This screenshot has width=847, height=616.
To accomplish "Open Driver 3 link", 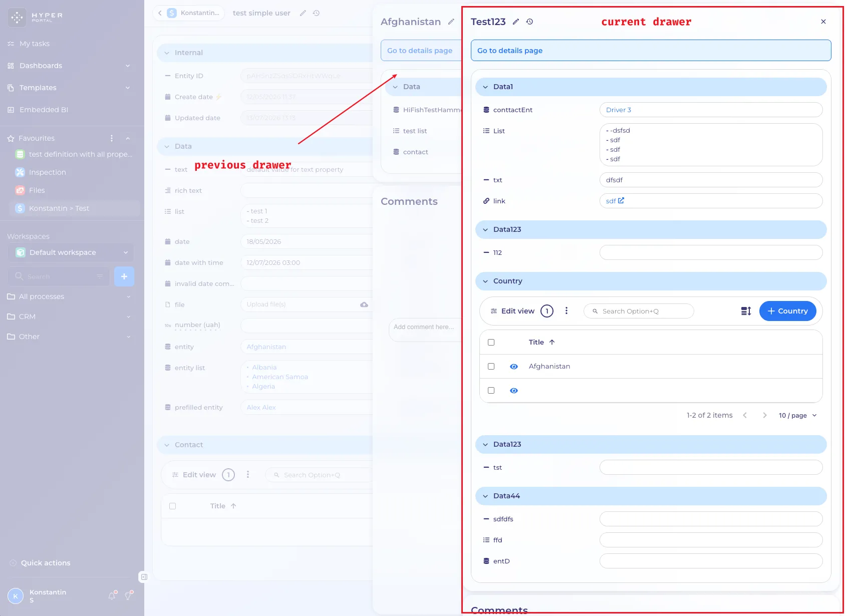I will 619,110.
